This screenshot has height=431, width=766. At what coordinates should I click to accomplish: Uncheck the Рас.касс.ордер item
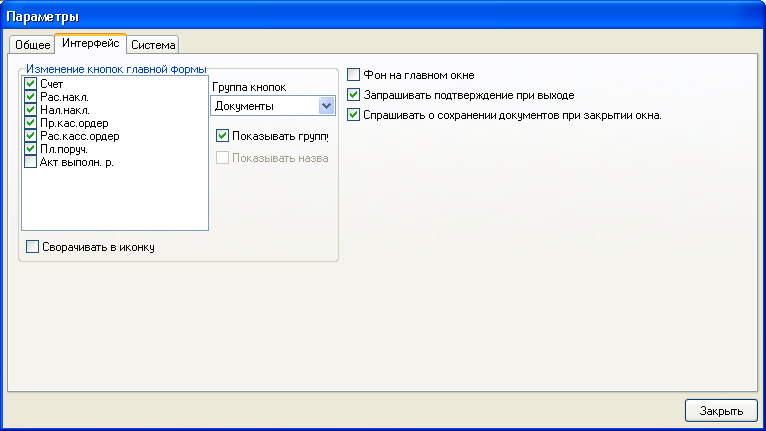pyautogui.click(x=30, y=136)
